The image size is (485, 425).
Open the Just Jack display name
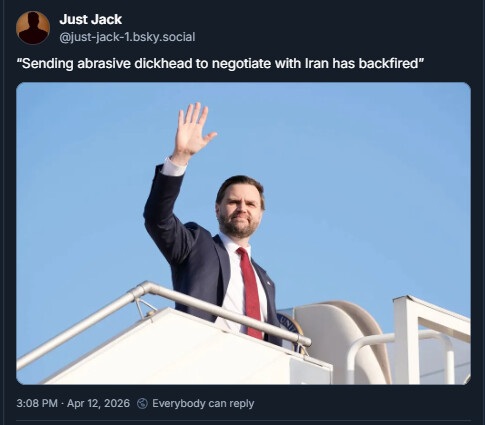[x=90, y=19]
